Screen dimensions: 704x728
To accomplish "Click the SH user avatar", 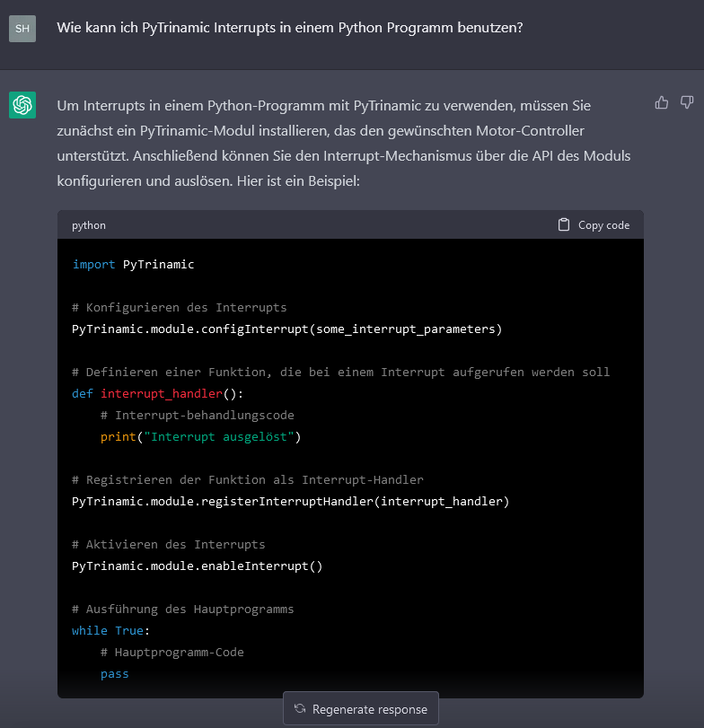I will [22, 29].
